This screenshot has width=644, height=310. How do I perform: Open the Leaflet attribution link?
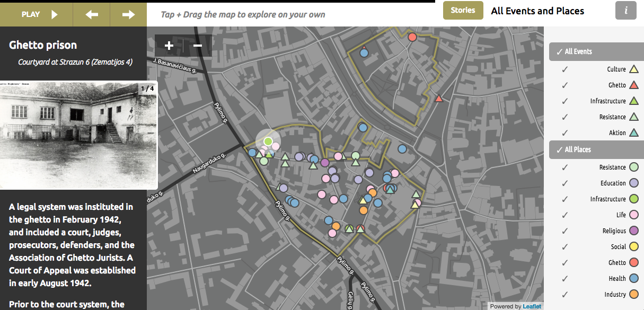pyautogui.click(x=532, y=306)
